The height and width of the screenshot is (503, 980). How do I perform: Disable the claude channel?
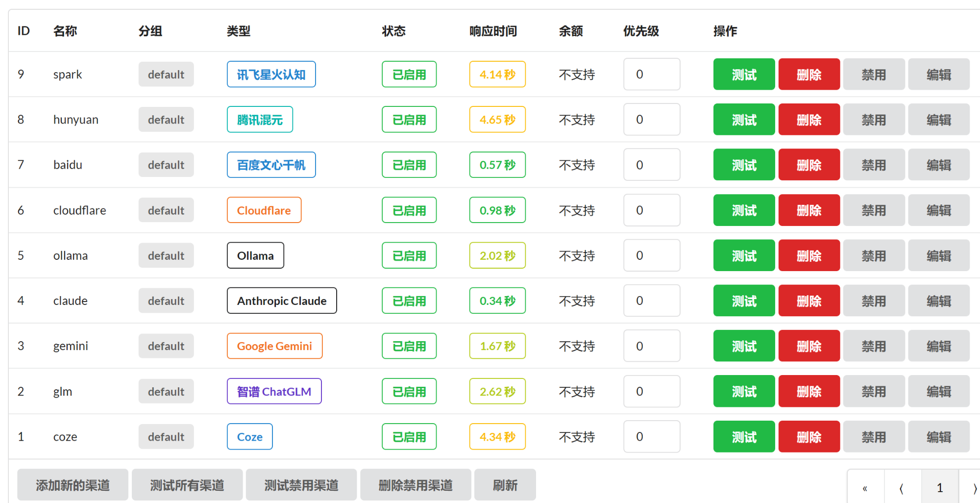[x=874, y=301]
